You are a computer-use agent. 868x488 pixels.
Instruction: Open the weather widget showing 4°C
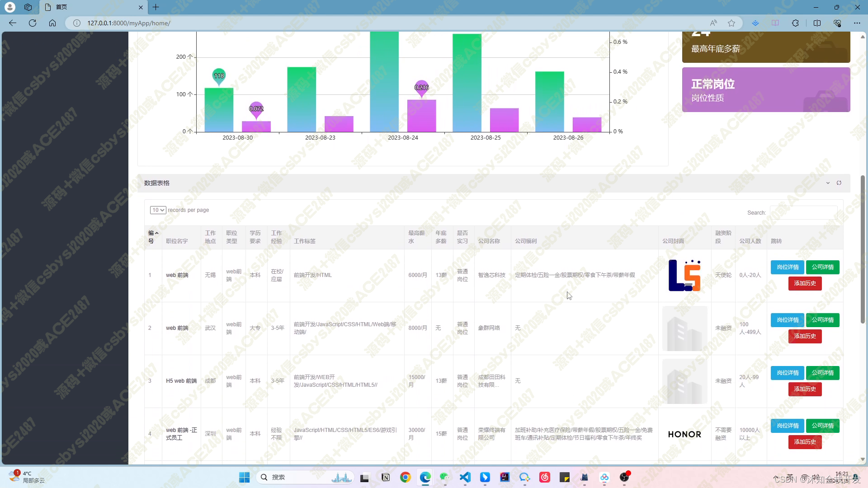[27, 477]
